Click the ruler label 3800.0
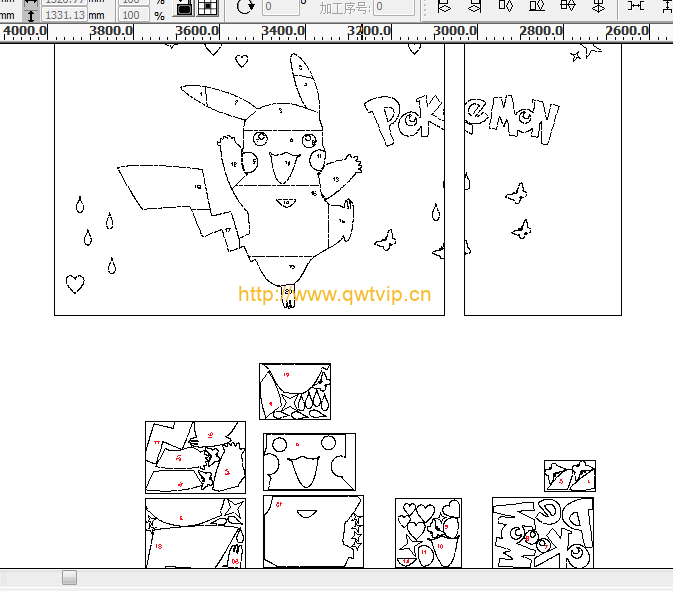 coord(111,31)
